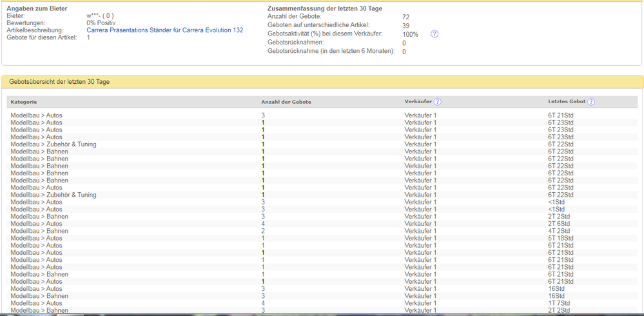Open help icon beside Gebotsaktivität percentage

click(434, 34)
